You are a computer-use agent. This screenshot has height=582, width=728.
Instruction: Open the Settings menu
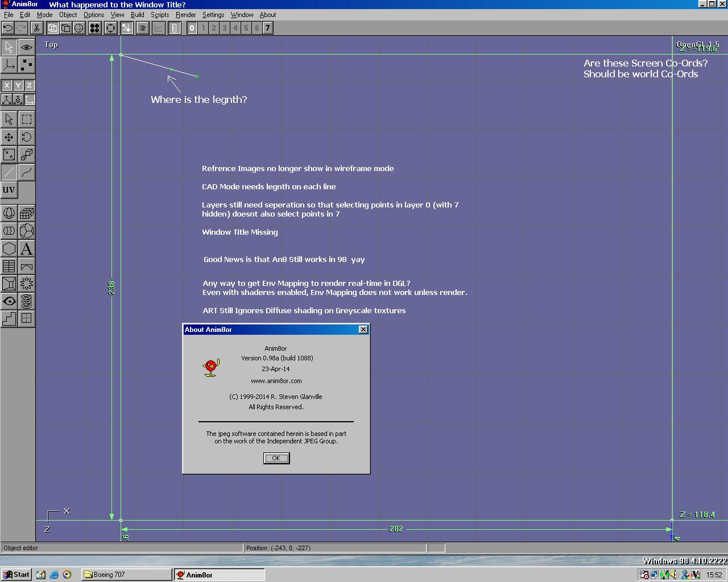[x=213, y=15]
